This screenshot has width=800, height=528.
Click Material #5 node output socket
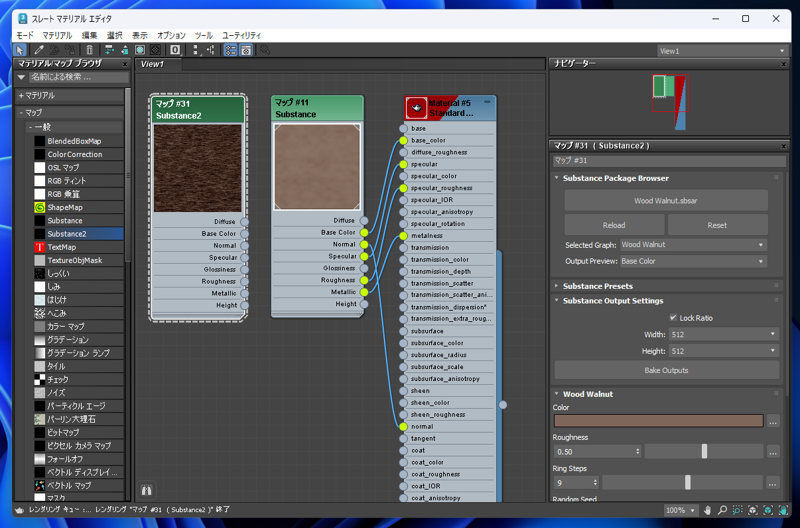[503, 405]
